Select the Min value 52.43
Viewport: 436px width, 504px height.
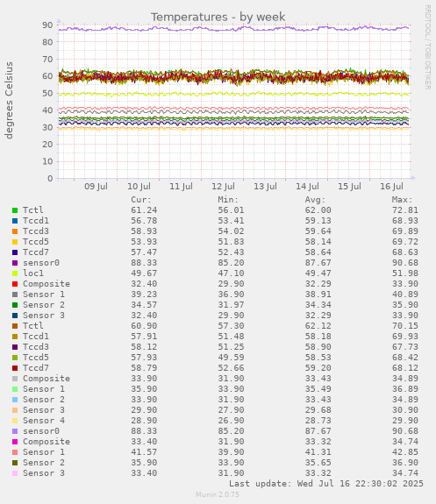[231, 252]
